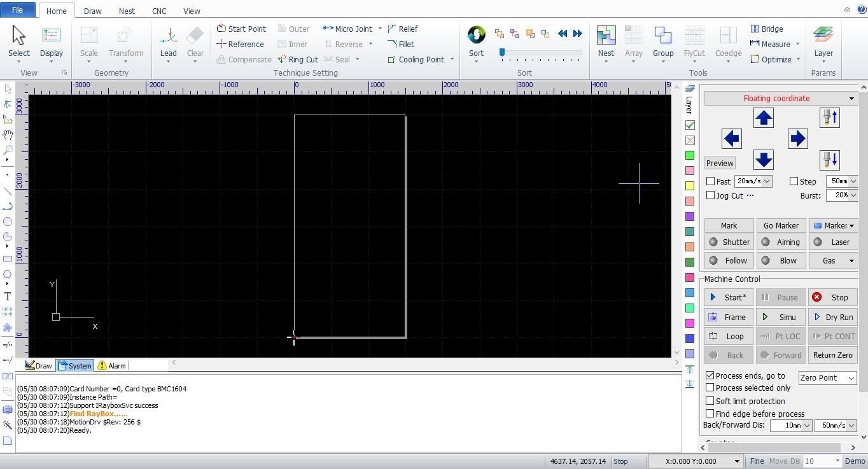Open the File menu
Screen dimensions: 868x469
click(x=18, y=10)
